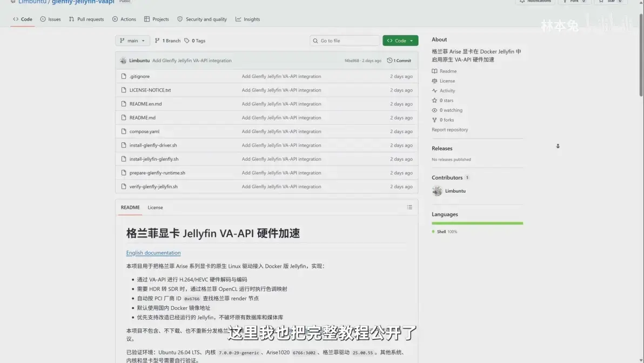Open the .gitignore file

(139, 76)
